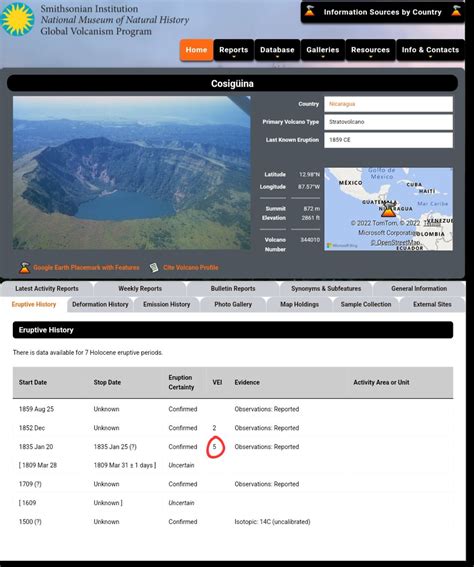The image size is (474, 567).
Task: Select the Eruptive History tab
Action: (x=34, y=304)
